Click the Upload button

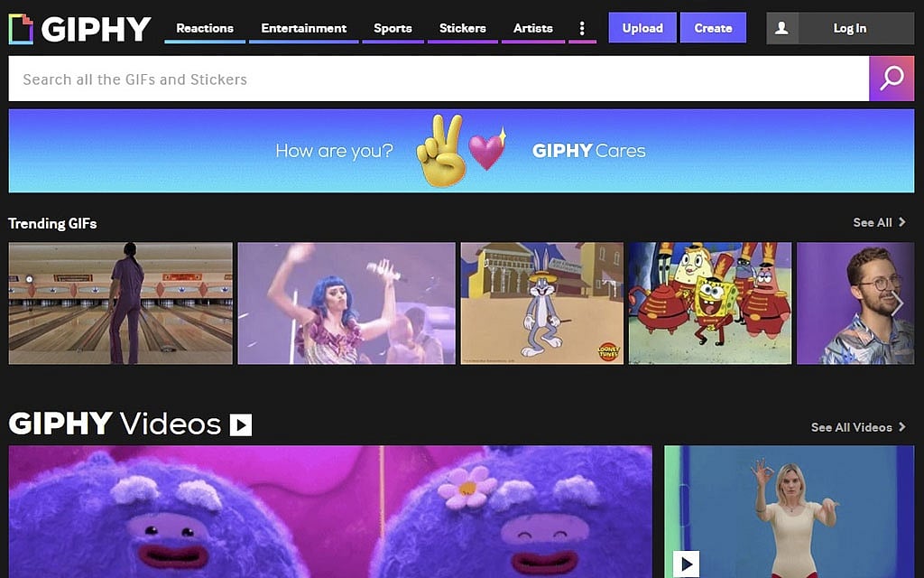click(x=642, y=28)
